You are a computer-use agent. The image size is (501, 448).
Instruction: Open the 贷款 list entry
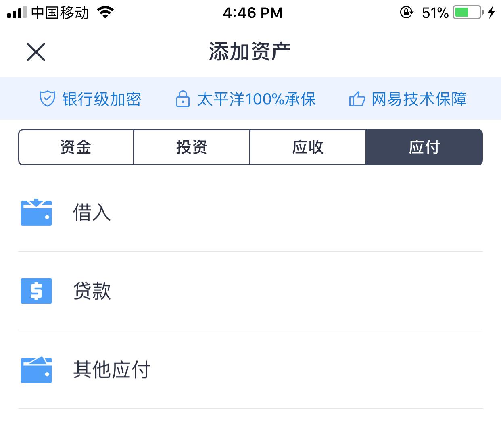pos(250,291)
